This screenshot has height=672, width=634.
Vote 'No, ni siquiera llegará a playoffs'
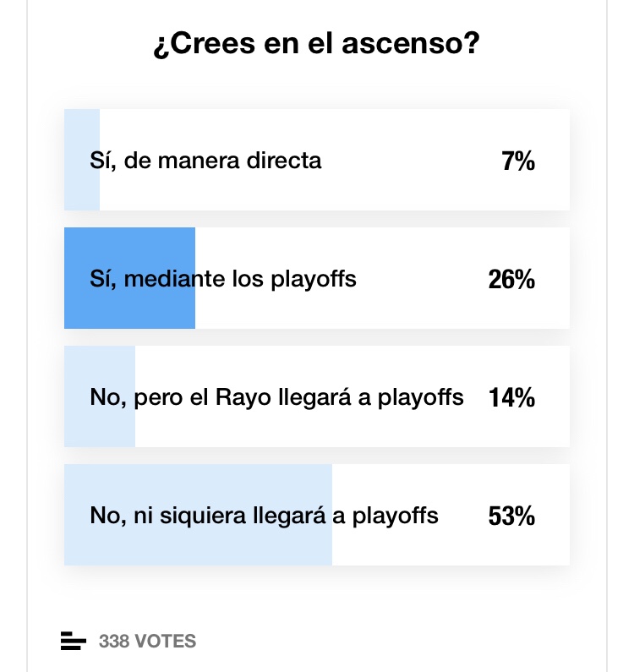pyautogui.click(x=264, y=515)
